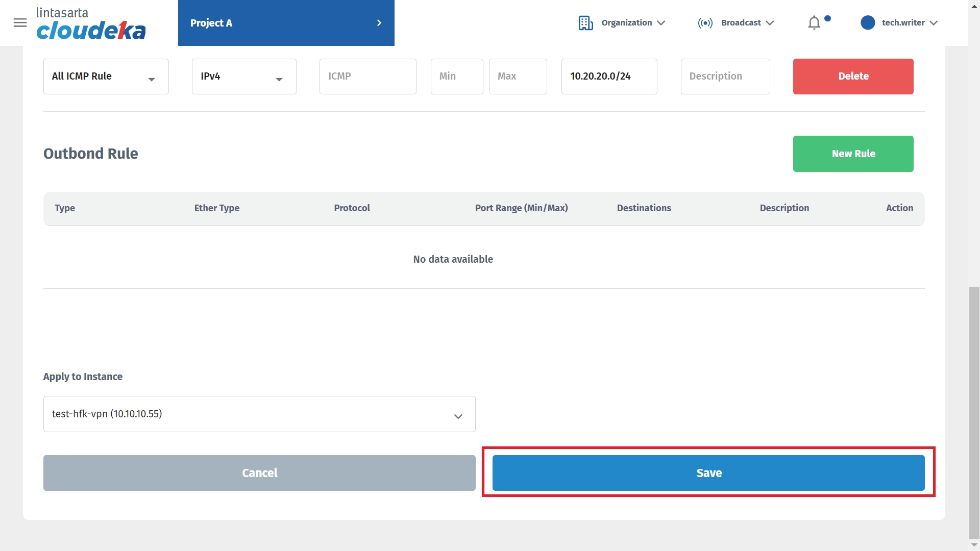Click the Organization building icon
Viewport: 980px width, 551px height.
(x=585, y=23)
